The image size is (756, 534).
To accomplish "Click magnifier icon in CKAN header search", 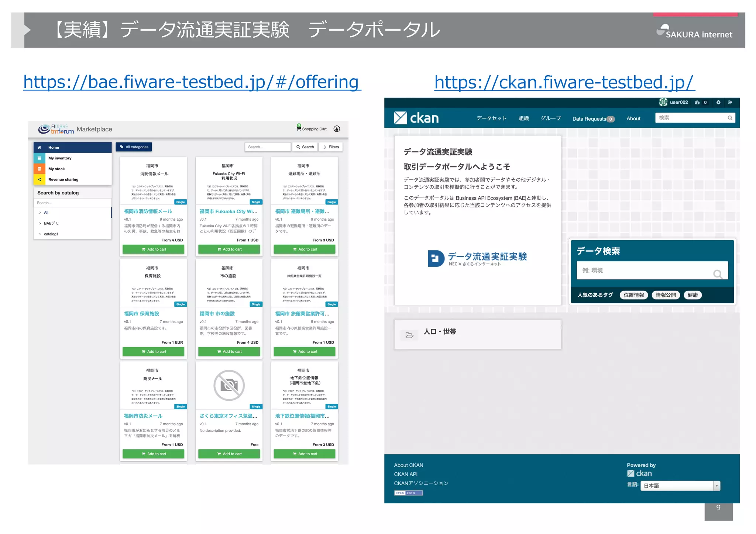I will pyautogui.click(x=730, y=118).
